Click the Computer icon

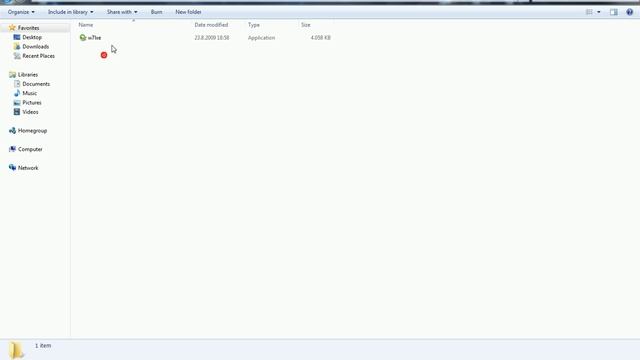(12, 149)
